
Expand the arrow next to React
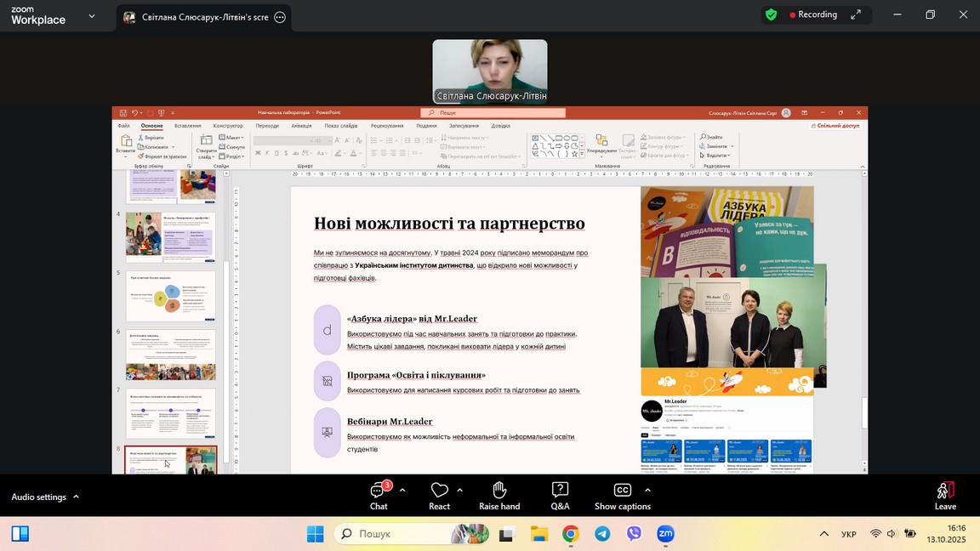point(460,490)
